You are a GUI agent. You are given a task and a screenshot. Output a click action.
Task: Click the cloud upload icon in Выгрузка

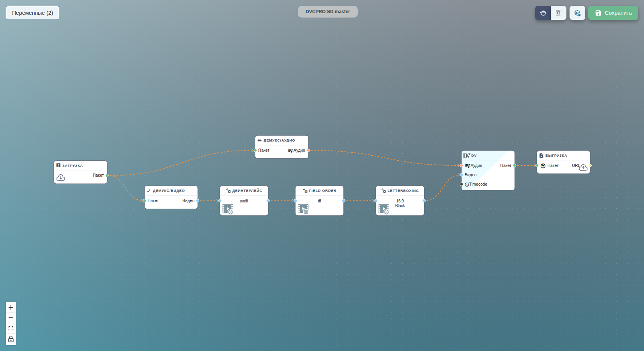(583, 168)
